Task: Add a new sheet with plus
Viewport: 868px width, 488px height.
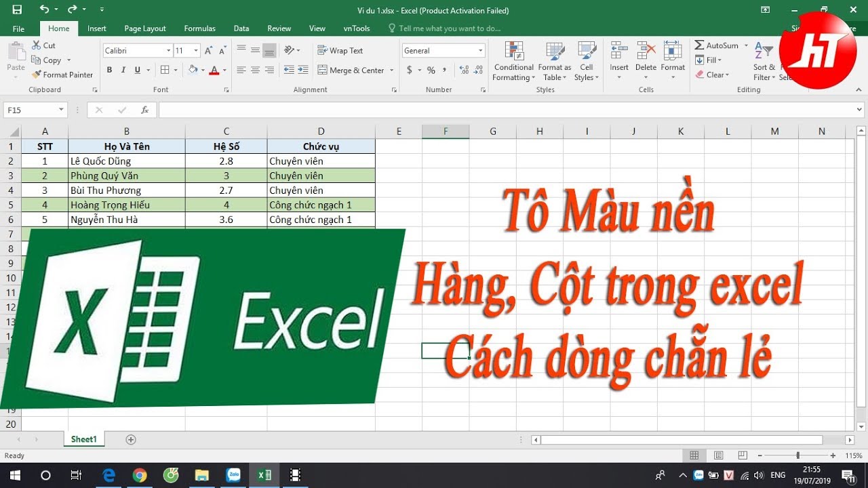Action: point(131,439)
